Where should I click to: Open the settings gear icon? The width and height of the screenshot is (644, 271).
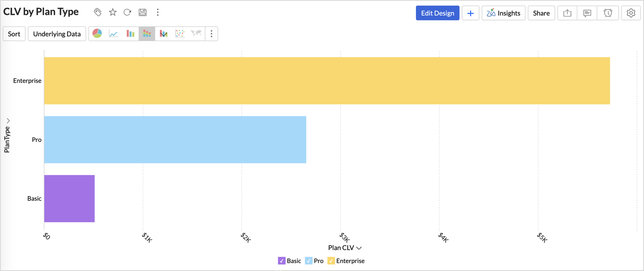tap(631, 13)
